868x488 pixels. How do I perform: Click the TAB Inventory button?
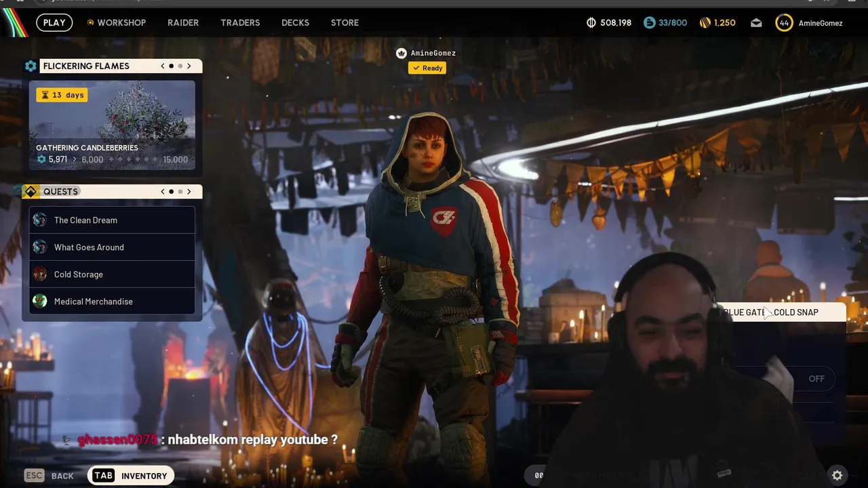click(x=130, y=476)
